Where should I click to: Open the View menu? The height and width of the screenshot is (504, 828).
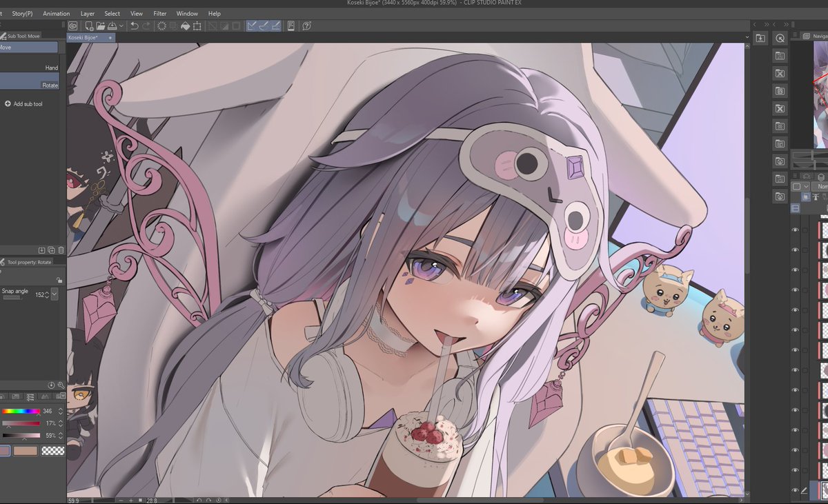point(137,13)
